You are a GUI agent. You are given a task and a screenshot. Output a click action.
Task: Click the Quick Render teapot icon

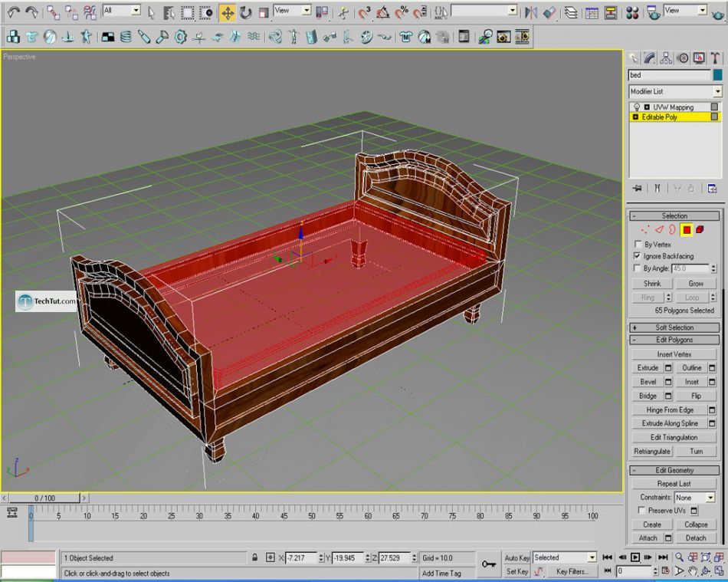717,14
